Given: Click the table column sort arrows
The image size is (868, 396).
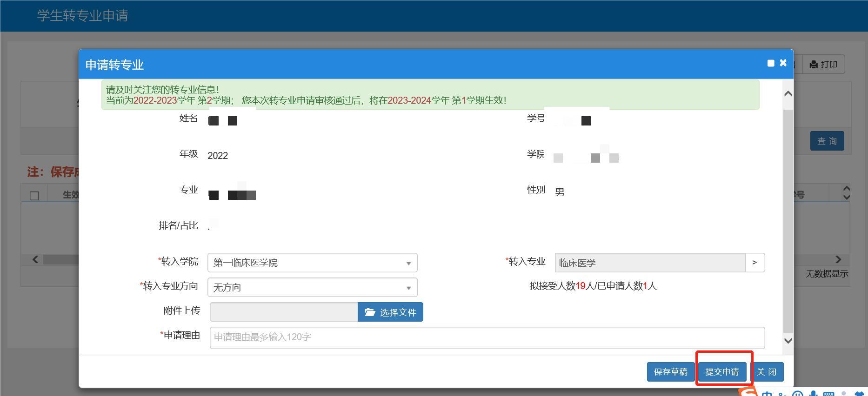Looking at the screenshot, I should pyautogui.click(x=846, y=193).
